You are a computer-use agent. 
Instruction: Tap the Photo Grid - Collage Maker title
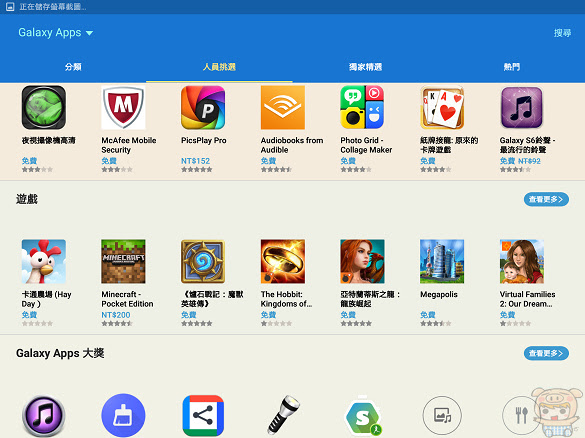366,145
